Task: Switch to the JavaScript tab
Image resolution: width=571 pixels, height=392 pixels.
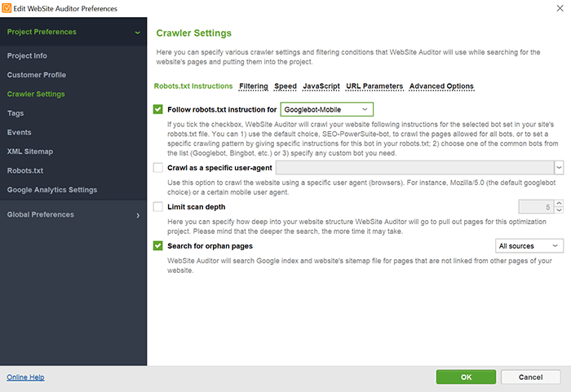Action: 321,86
